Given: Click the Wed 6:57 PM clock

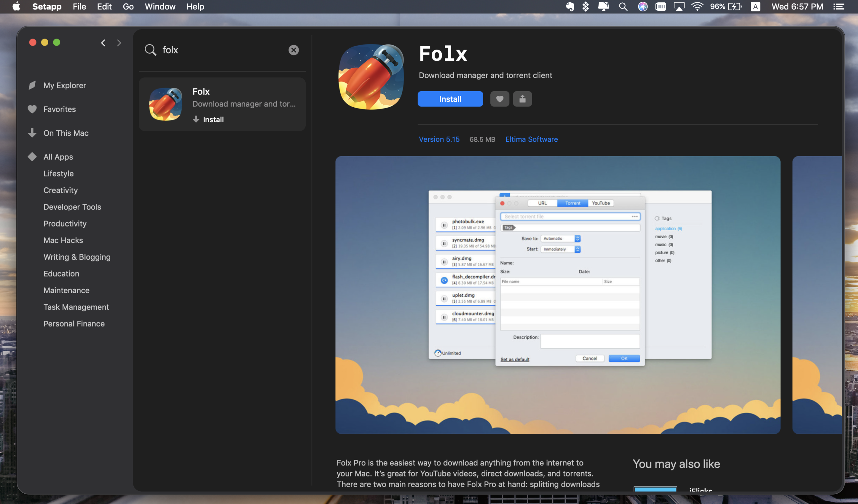Looking at the screenshot, I should coord(797,6).
